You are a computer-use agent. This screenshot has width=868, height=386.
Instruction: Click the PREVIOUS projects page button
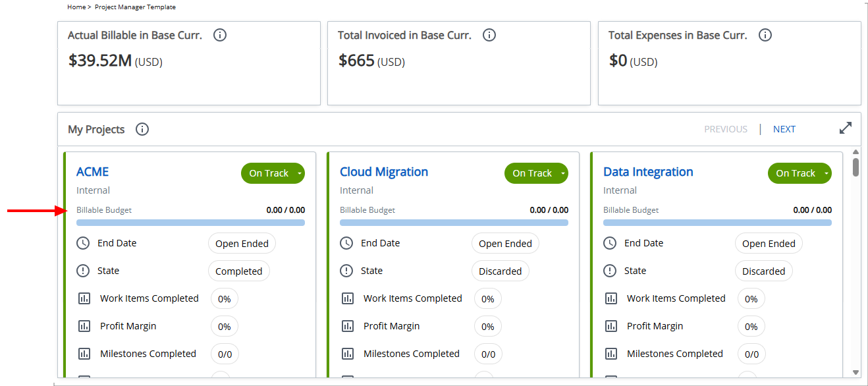[726, 129]
